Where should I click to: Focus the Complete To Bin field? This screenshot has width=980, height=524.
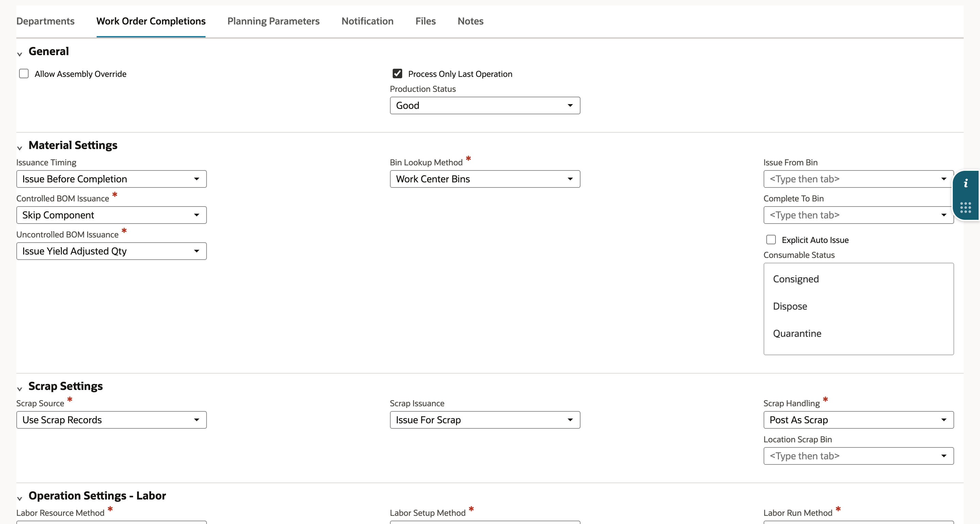click(x=858, y=215)
